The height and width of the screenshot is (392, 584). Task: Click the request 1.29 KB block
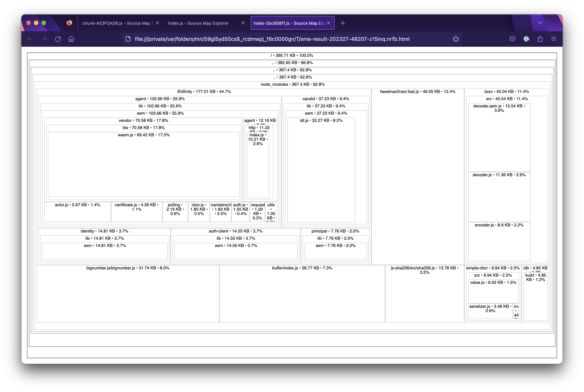(257, 212)
